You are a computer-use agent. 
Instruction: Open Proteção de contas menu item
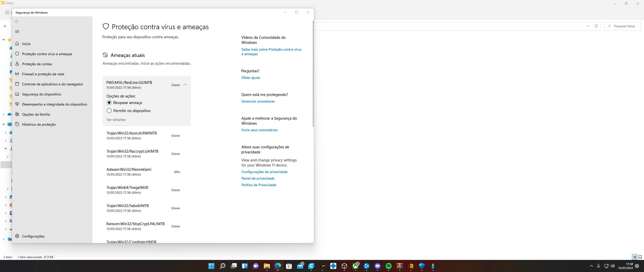37,64
